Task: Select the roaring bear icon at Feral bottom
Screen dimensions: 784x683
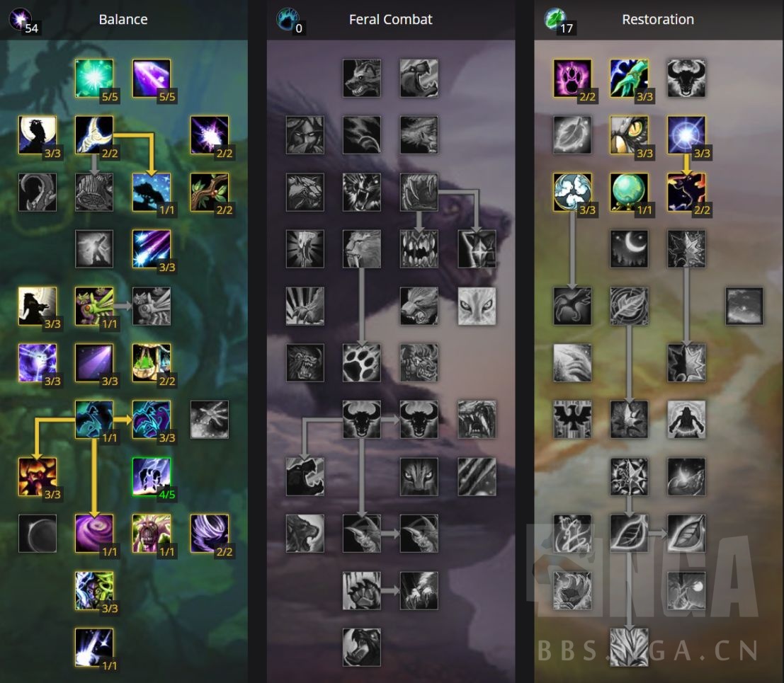Action: click(361, 647)
